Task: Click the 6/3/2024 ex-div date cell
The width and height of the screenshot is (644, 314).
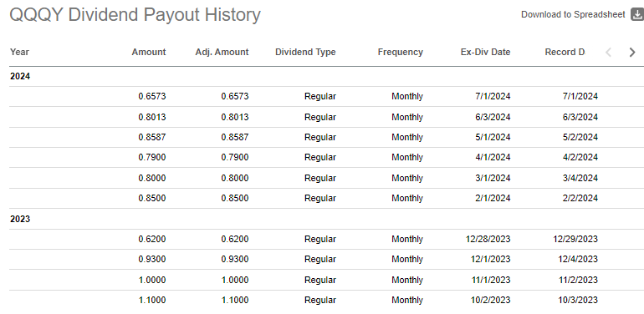Action: pos(493,117)
